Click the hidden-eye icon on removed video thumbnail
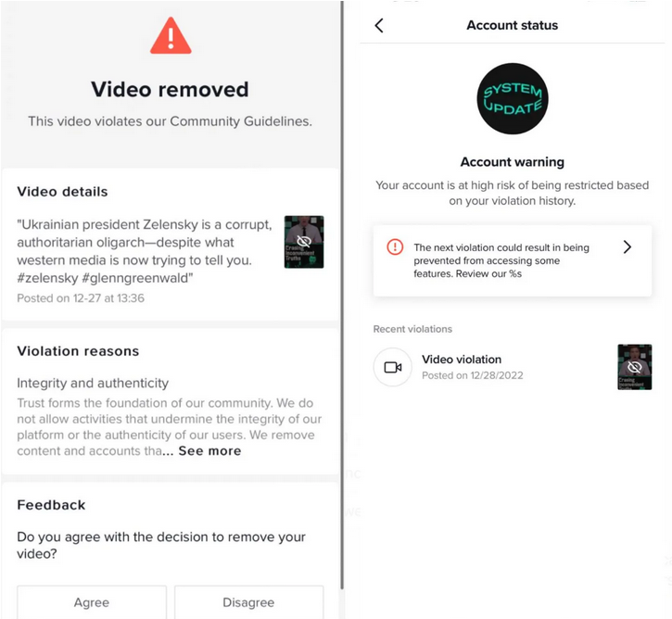The width and height of the screenshot is (672, 619). click(x=304, y=242)
